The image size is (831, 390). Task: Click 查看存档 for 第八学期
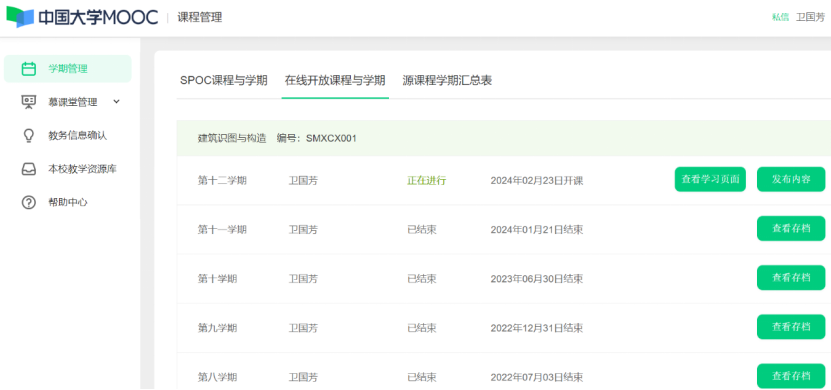pos(791,376)
